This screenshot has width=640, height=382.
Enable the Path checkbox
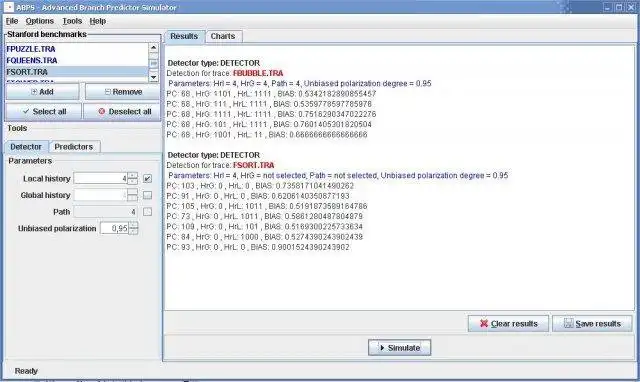147,212
